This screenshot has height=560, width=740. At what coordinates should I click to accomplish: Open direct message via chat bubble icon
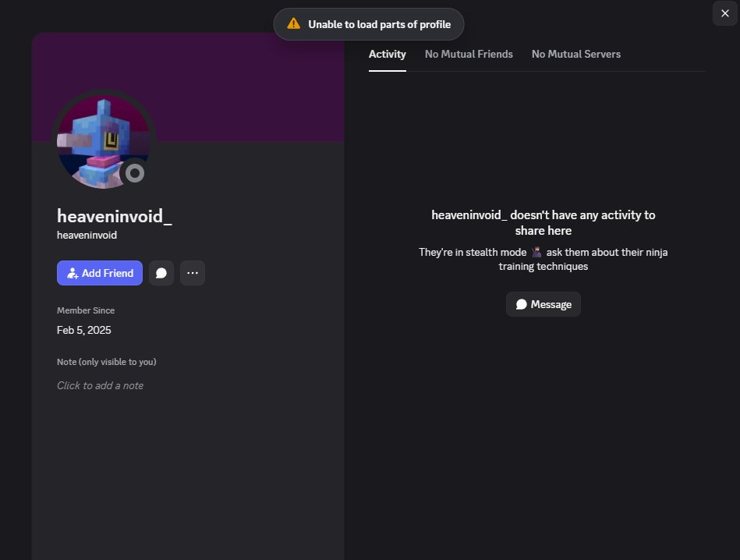pos(161,273)
